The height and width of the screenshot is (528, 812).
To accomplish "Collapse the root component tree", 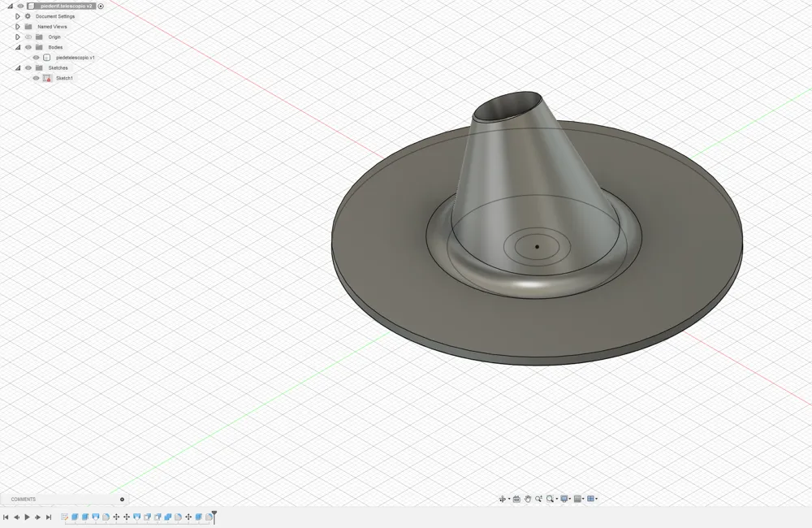I will (10, 6).
